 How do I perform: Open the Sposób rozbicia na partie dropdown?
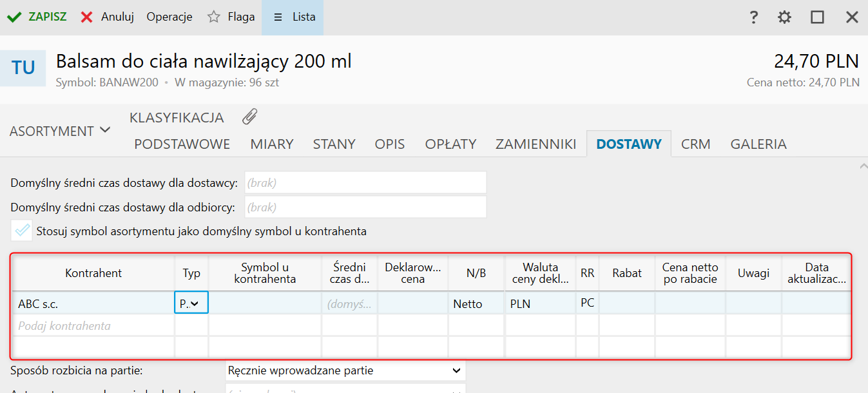coord(345,370)
